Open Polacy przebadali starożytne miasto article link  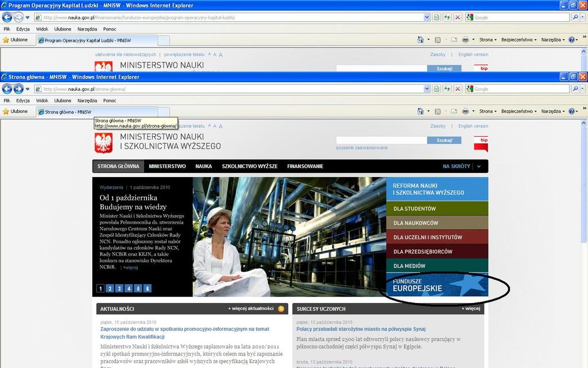pyautogui.click(x=361, y=329)
